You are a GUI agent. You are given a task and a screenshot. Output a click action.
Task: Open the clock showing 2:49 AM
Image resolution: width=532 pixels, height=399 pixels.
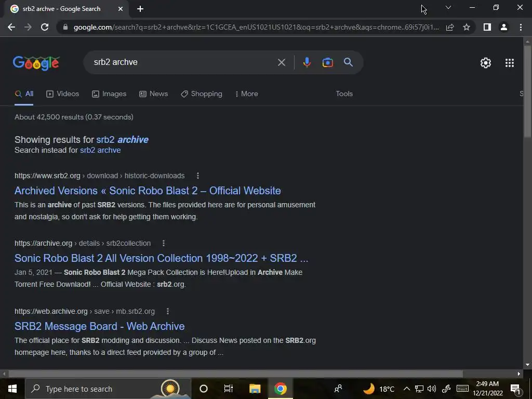pos(487,389)
